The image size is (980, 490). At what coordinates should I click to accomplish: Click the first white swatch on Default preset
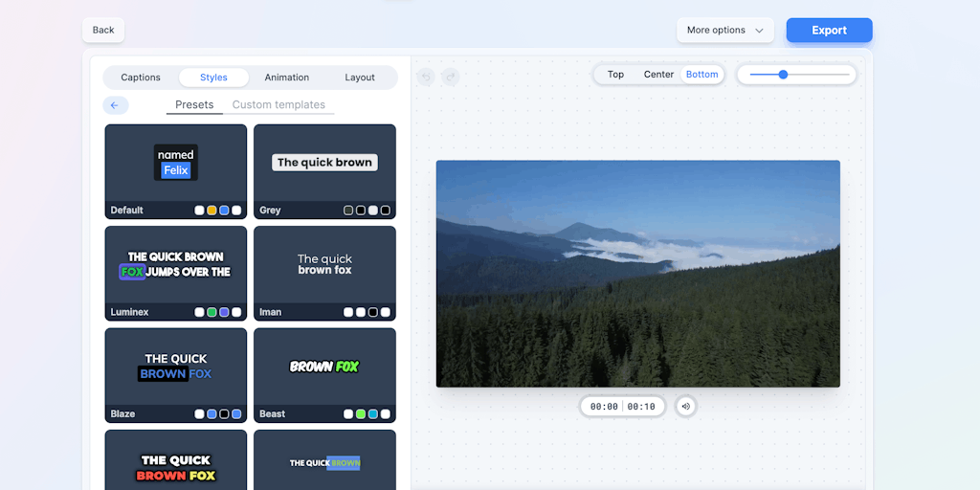coord(199,211)
